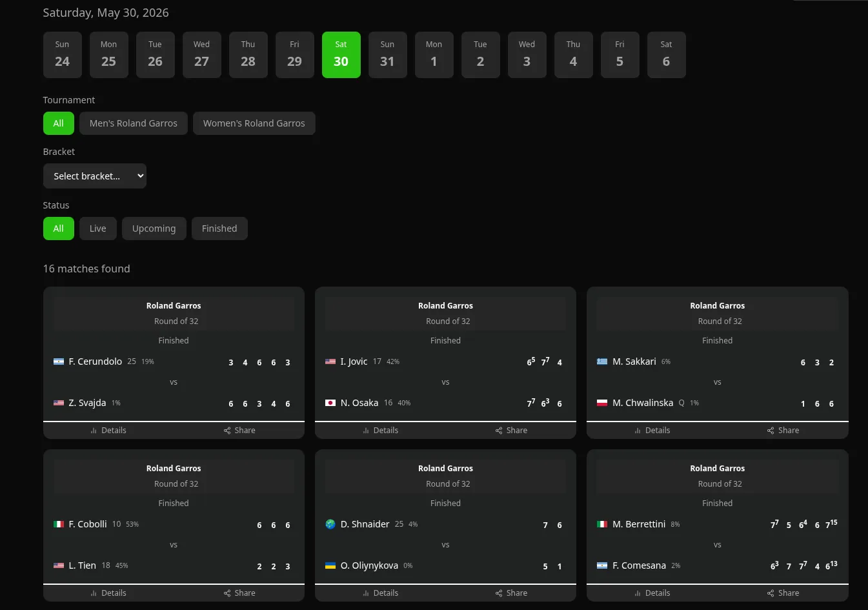Filter by Men's Roland Garros
This screenshot has height=610, width=868.
click(134, 123)
